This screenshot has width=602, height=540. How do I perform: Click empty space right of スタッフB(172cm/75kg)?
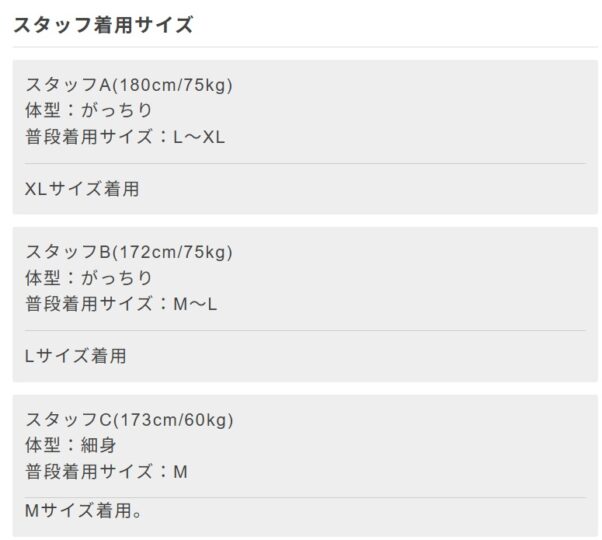click(420, 251)
